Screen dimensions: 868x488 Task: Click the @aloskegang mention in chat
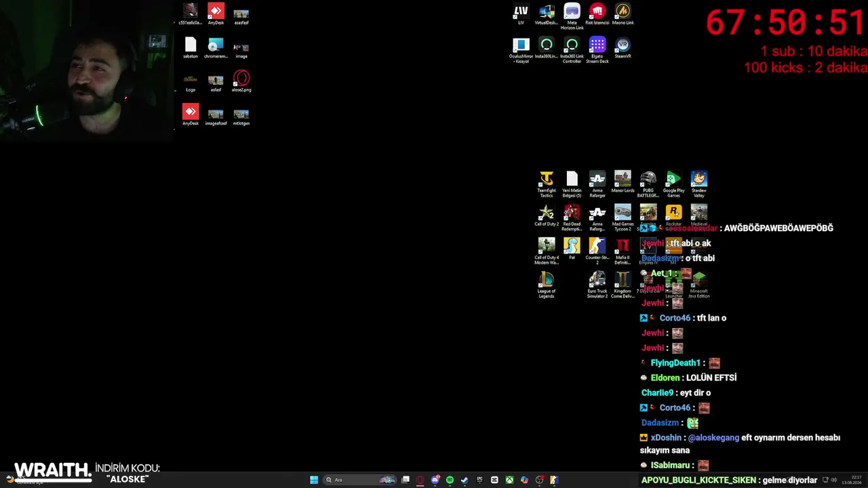click(713, 438)
